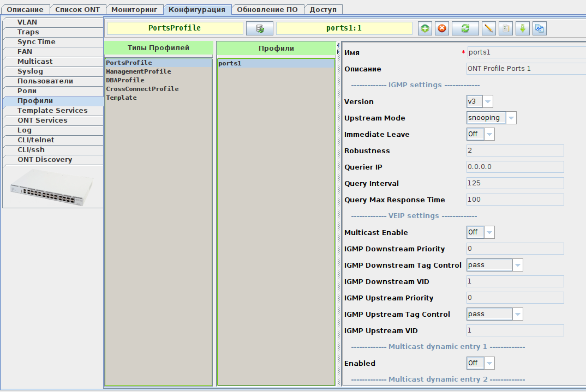Image resolution: width=586 pixels, height=392 pixels.
Task: Edit profile with the pencil icon
Action: pos(489,28)
